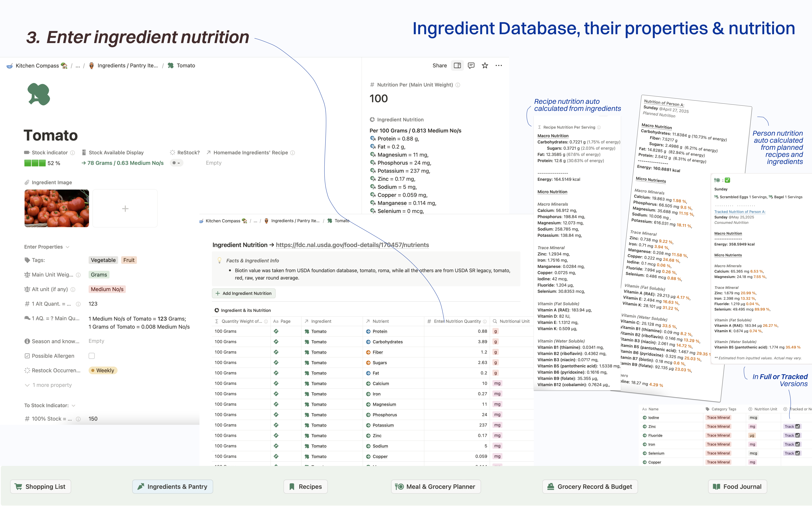The image size is (812, 506).
Task: Open the 78 Grams stock available link
Action: [123, 163]
